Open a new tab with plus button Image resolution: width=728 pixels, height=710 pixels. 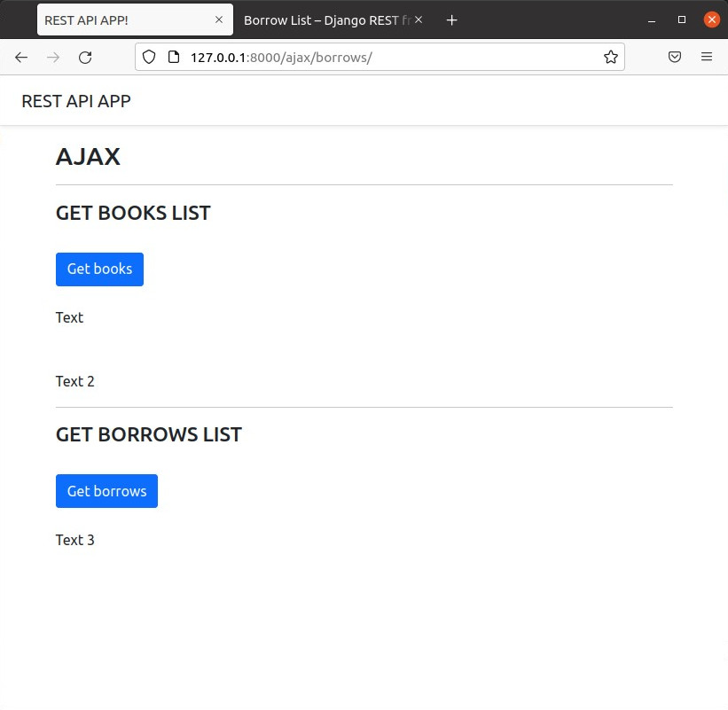coord(451,20)
